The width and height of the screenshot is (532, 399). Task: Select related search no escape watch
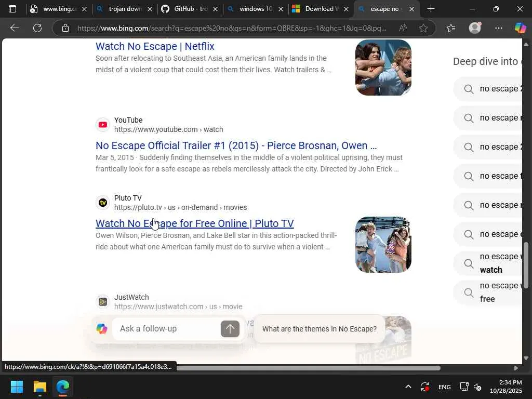click(x=488, y=263)
